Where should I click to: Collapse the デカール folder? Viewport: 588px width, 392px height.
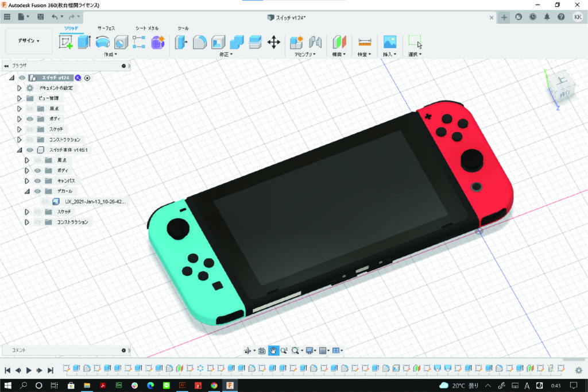coord(27,191)
